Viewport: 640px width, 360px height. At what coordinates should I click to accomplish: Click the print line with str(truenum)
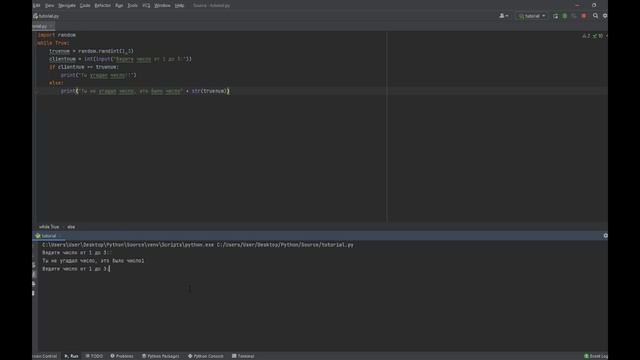click(x=145, y=91)
